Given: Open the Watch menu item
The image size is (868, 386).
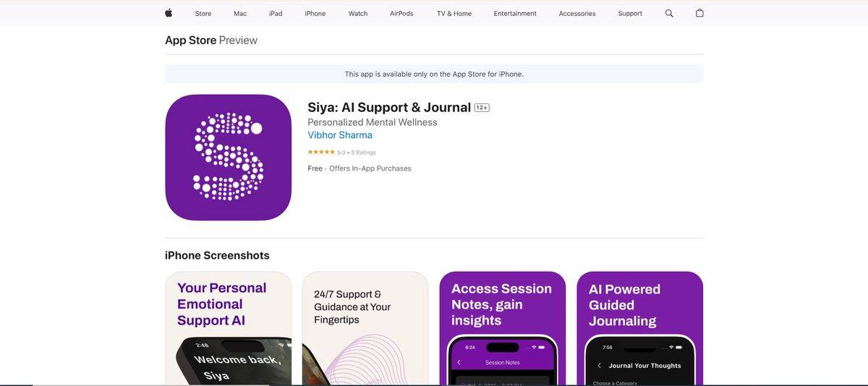Looking at the screenshot, I should click(358, 14).
